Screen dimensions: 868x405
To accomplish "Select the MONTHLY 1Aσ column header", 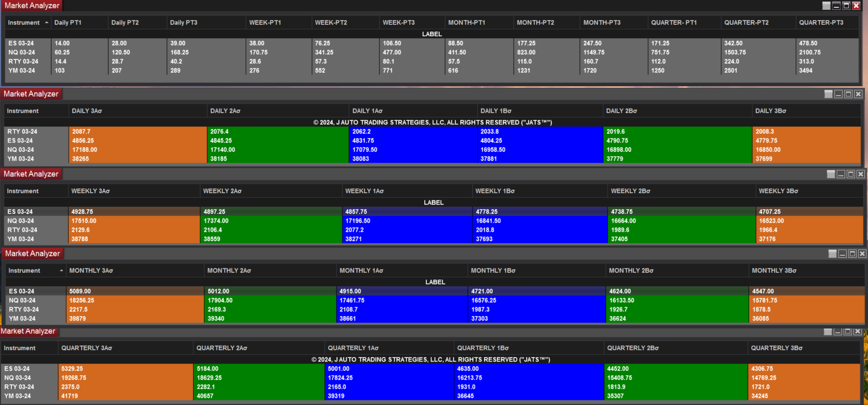I will 401,271.
